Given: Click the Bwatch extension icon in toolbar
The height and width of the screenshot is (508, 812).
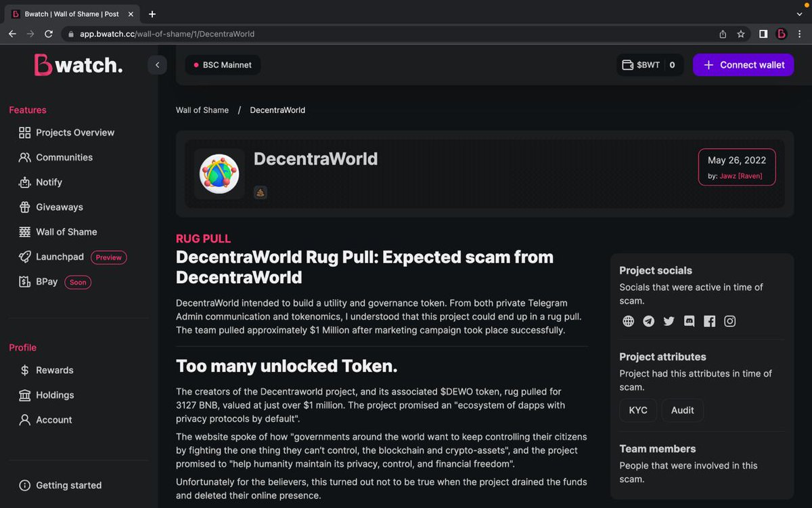Looking at the screenshot, I should coord(782,34).
